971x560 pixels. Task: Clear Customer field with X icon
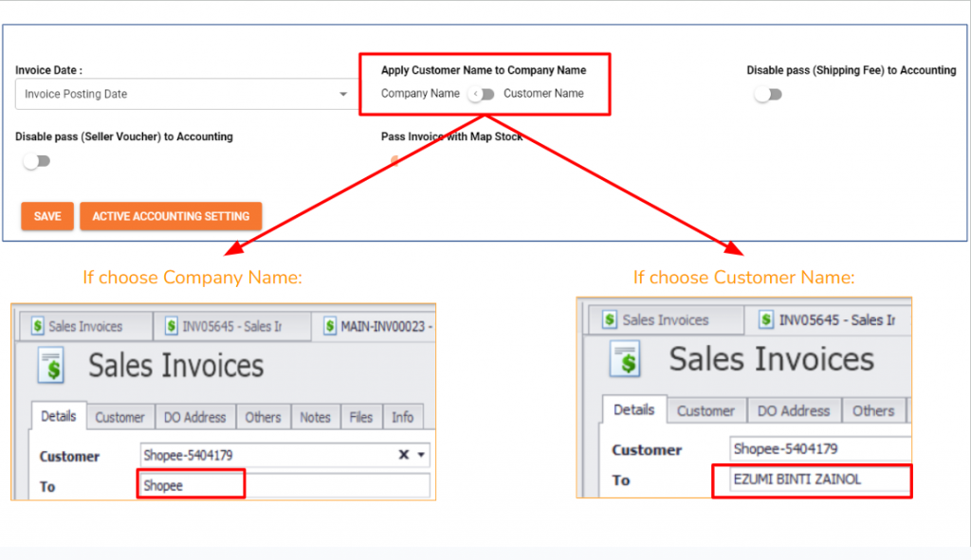click(404, 455)
